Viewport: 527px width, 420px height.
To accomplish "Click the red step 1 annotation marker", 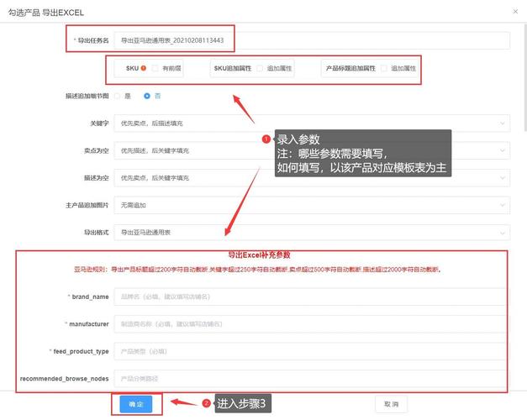I will [266, 139].
